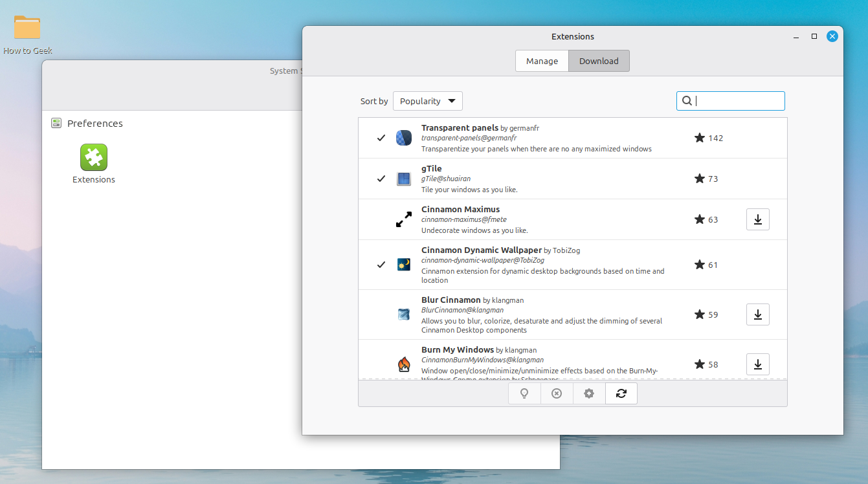Click the installed checkmark for Transparent panels
The image size is (868, 484).
381,138
